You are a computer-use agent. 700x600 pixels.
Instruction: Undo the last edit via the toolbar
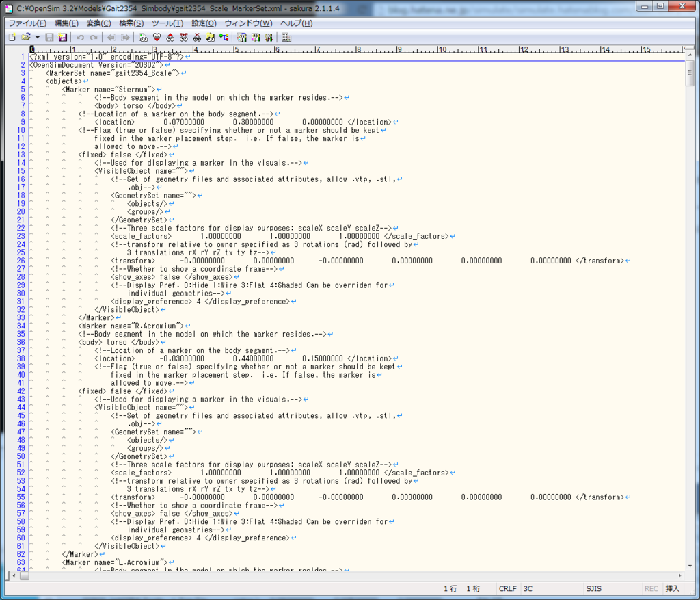tap(81, 38)
